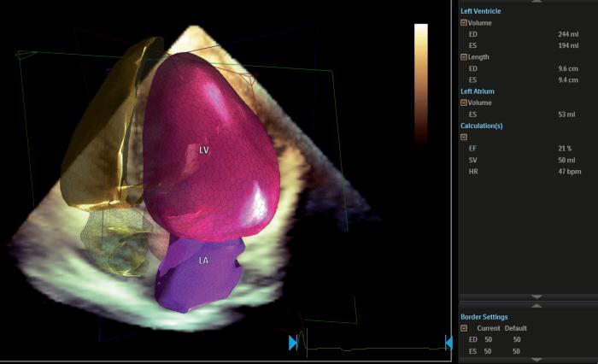Screen dimensions: 598x364
Task: Collapse the Calculation(s) group expander
Action: pyautogui.click(x=464, y=137)
